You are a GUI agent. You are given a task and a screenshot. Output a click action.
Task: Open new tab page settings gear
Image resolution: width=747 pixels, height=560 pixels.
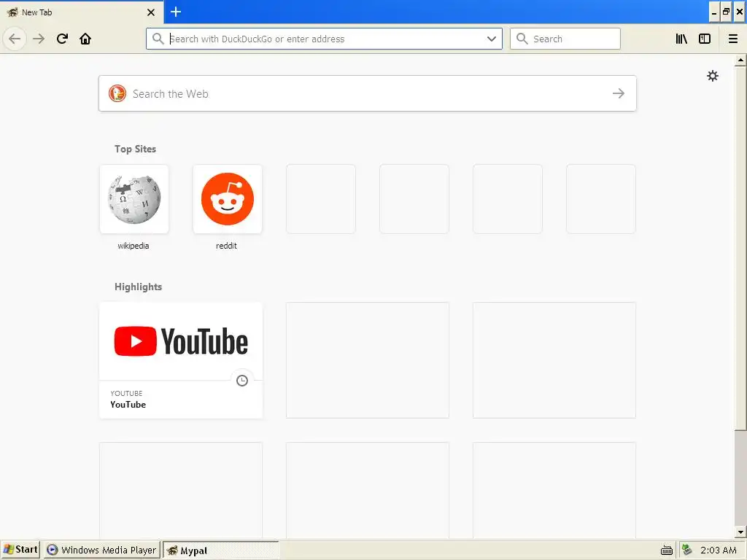click(712, 76)
